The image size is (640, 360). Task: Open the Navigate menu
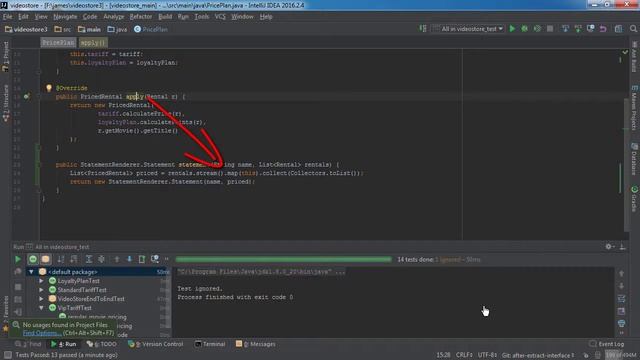click(x=65, y=17)
